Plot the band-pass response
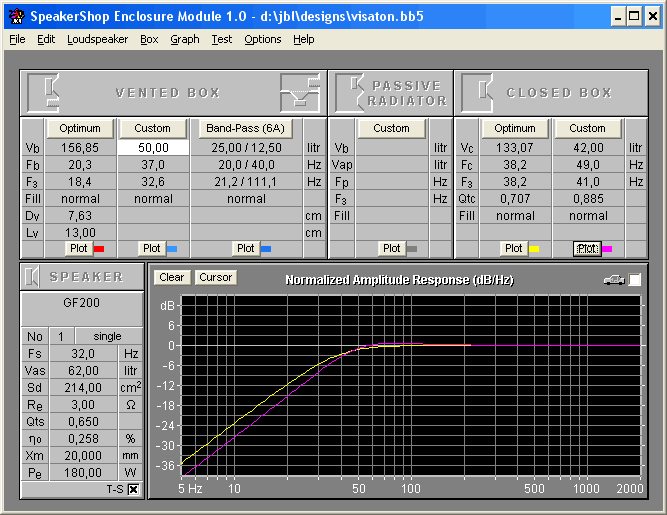Viewport: 667px width, 515px height. coord(245,248)
